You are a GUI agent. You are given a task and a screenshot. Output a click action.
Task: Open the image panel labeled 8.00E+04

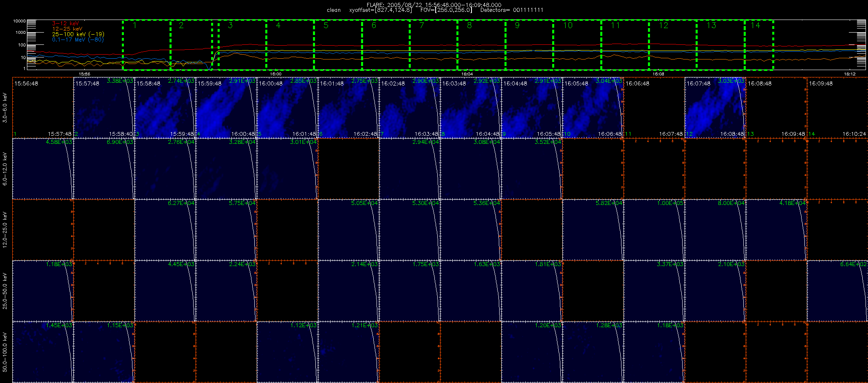(715, 230)
